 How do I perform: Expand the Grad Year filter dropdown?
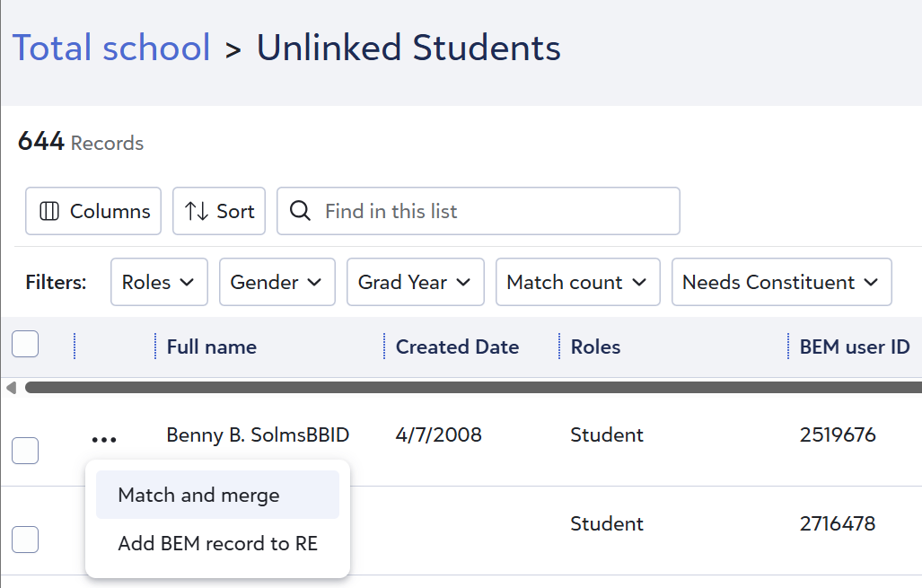tap(415, 282)
